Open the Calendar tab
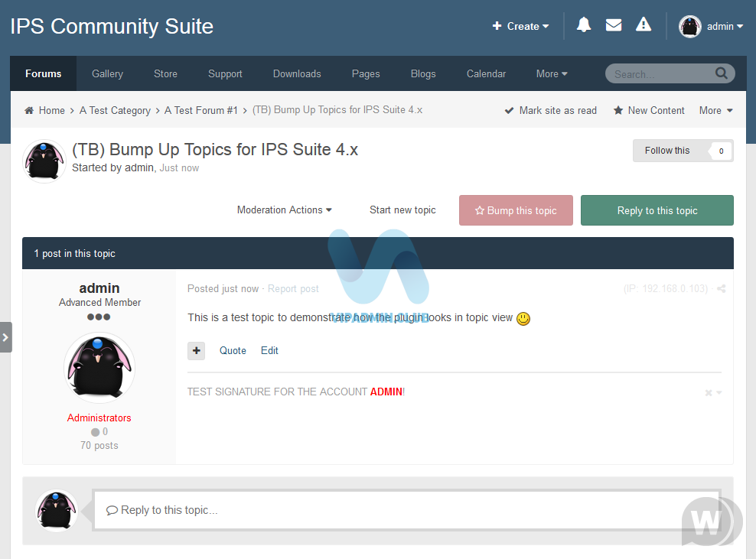Viewport: 756px width, 559px height. (486, 73)
